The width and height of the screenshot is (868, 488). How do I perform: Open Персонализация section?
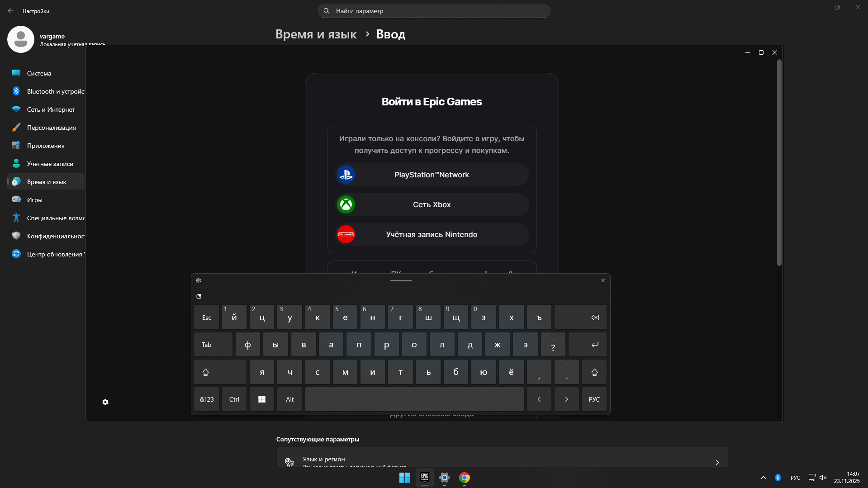[46, 128]
